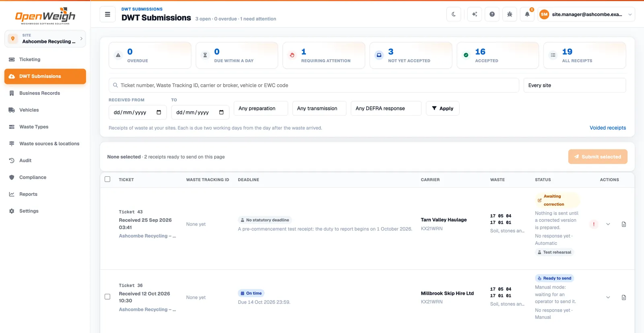Click the All Receipts list icon
Viewport: 644px width, 333px height.
[553, 55]
